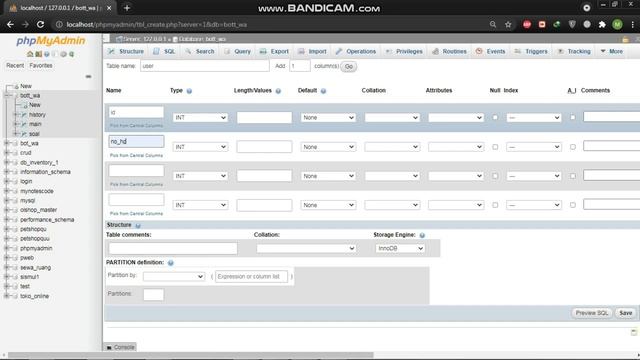Click the Table name input field
Viewport: 640px width, 360px height.
click(204, 66)
